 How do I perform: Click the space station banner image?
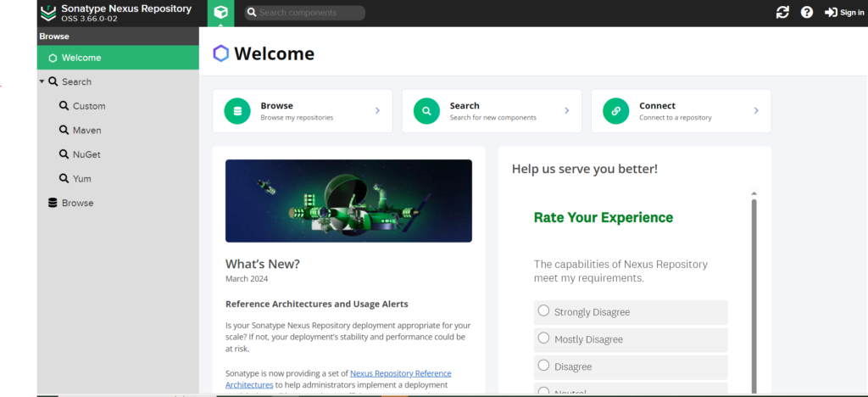pos(348,201)
